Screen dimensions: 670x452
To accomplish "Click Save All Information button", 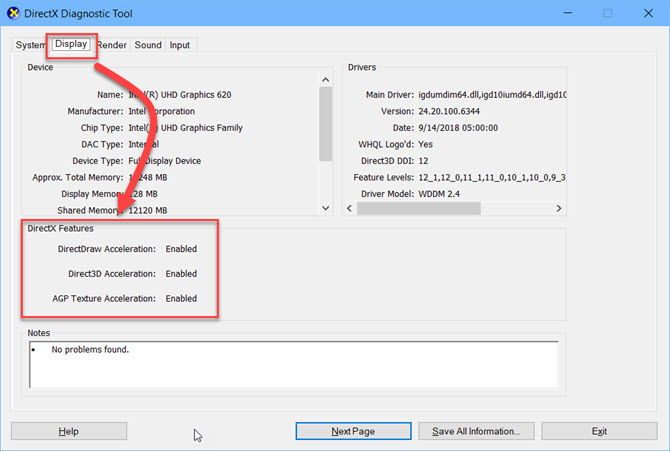I will point(476,431).
